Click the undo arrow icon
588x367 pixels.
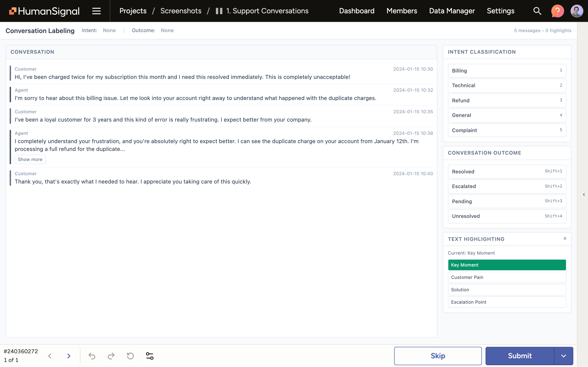click(92, 356)
